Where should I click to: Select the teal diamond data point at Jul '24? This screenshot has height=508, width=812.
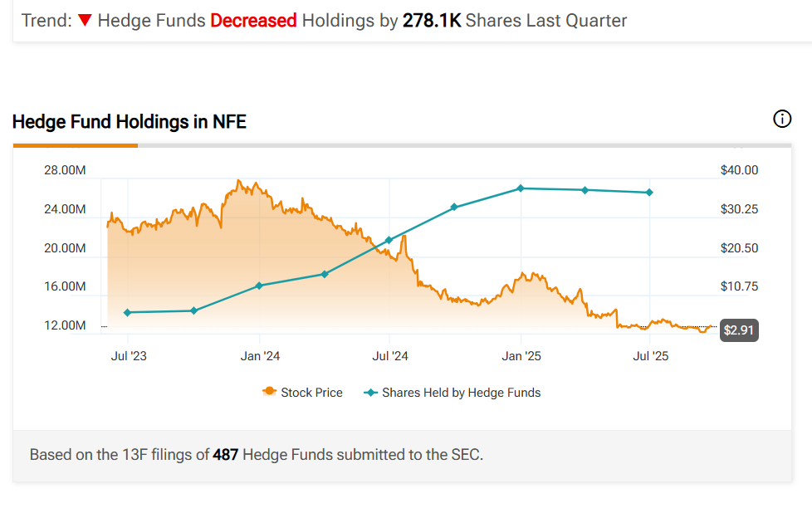pyautogui.click(x=389, y=241)
